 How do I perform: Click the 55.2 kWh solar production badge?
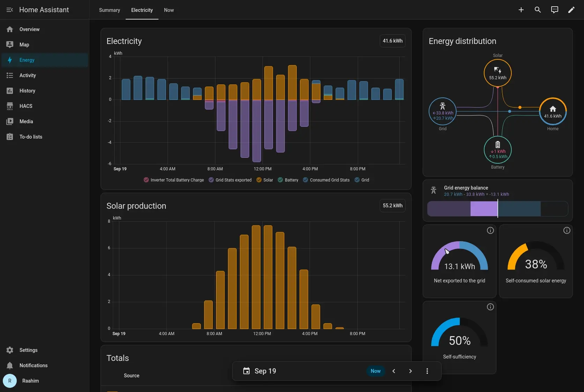392,206
